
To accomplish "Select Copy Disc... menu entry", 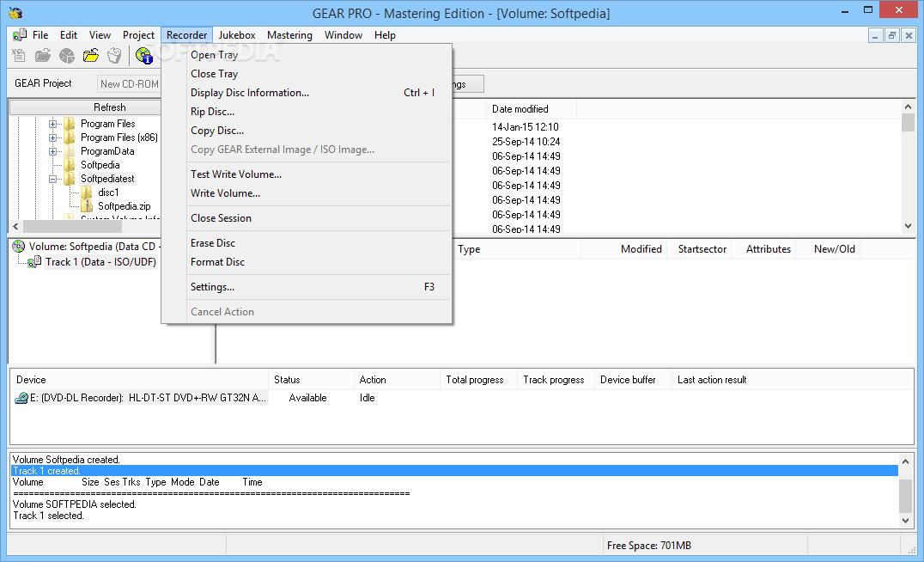I will coord(307,131).
